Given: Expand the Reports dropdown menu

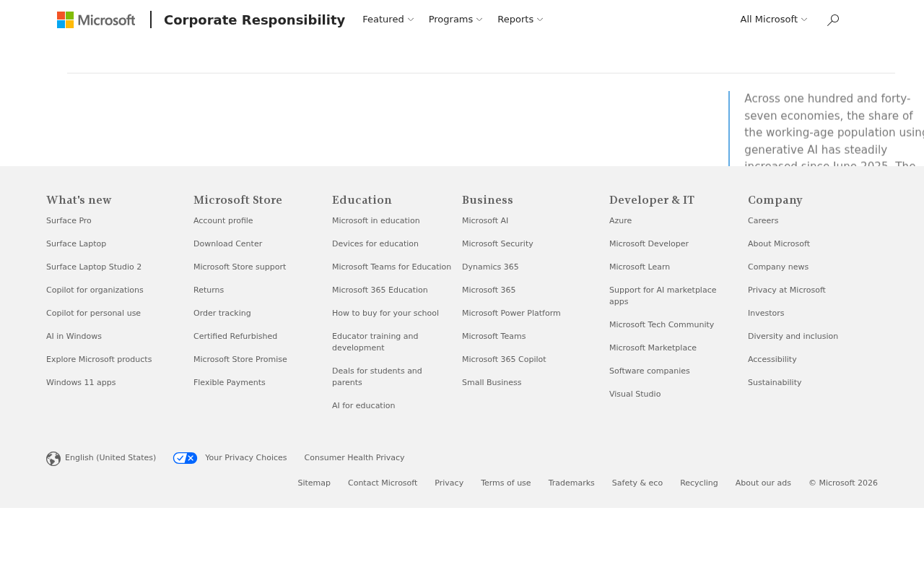Looking at the screenshot, I should 520,20.
